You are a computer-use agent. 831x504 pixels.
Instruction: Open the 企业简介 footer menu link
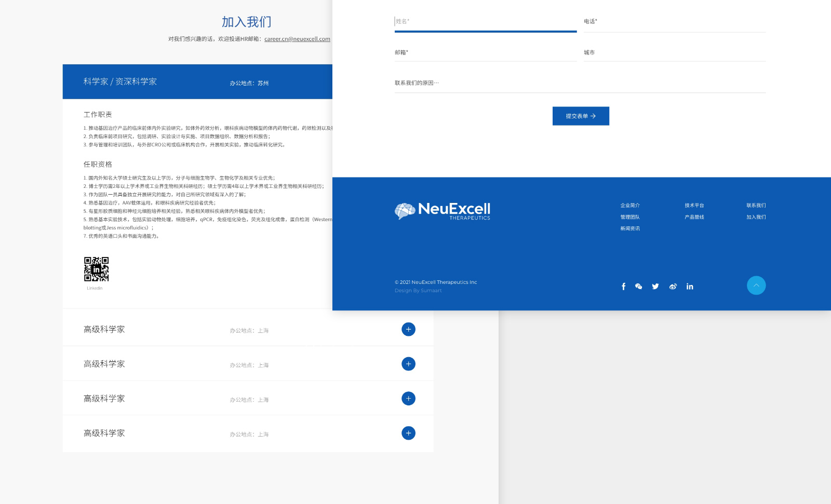(629, 206)
